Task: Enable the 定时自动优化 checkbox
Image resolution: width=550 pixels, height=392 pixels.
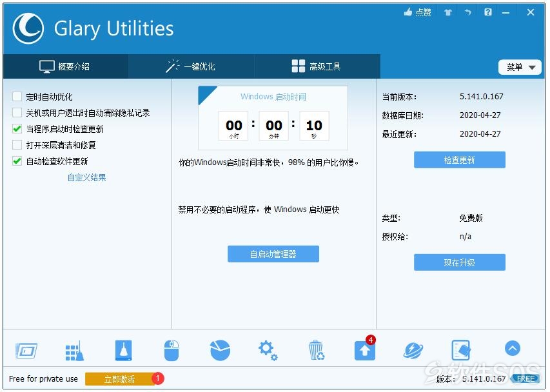Action: coord(17,97)
